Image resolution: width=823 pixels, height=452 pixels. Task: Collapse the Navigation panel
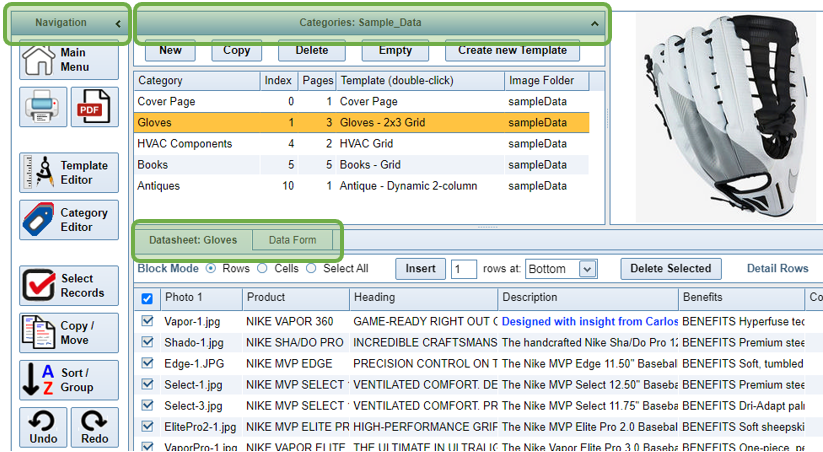click(x=117, y=23)
